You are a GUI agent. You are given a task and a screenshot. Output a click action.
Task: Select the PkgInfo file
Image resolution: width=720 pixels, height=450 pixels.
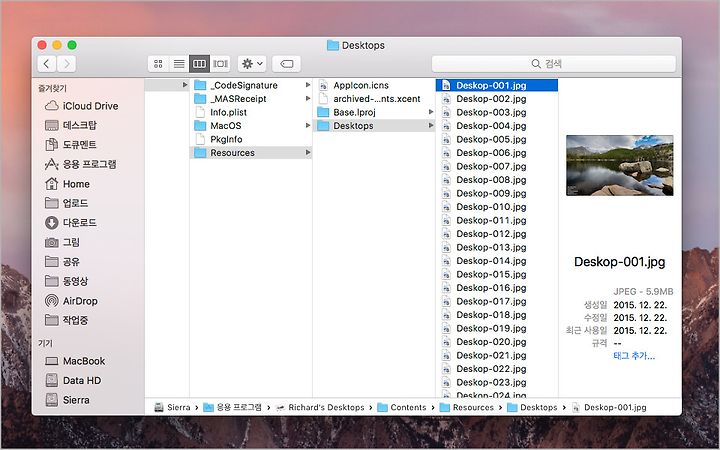click(x=250, y=139)
